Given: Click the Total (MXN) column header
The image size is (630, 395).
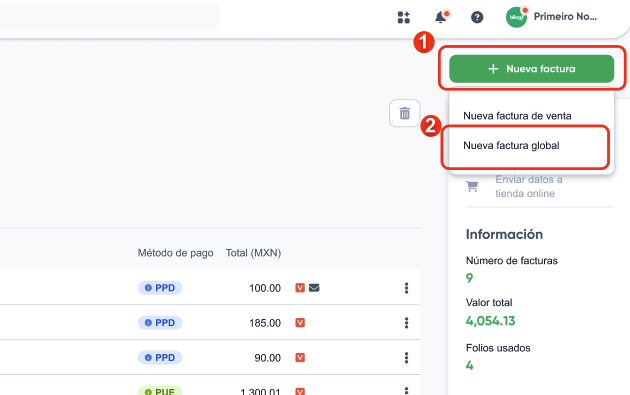Looking at the screenshot, I should click(253, 253).
